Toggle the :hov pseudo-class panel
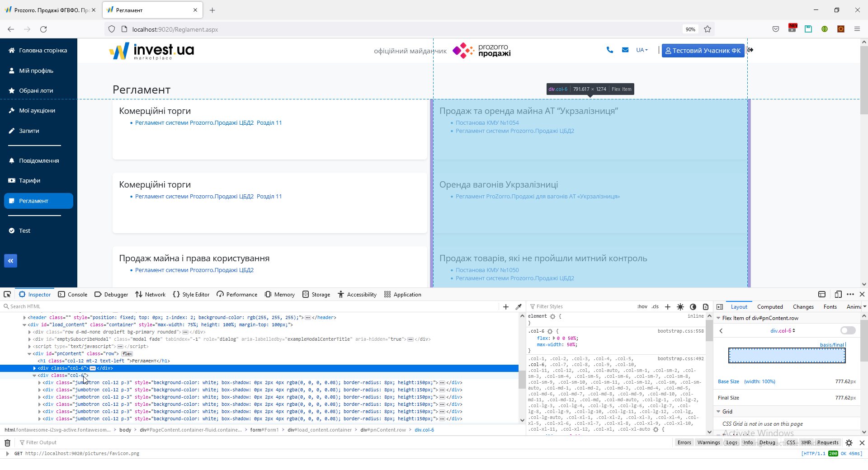The height and width of the screenshot is (470, 868). click(x=642, y=306)
